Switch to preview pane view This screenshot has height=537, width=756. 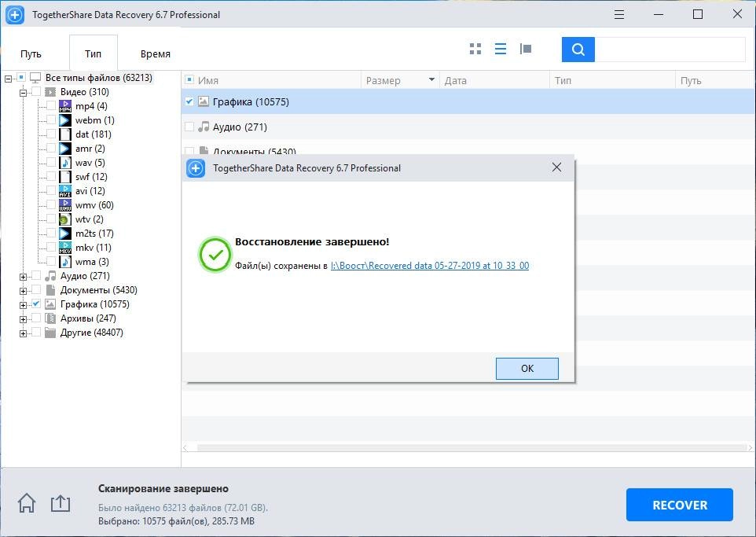(526, 49)
